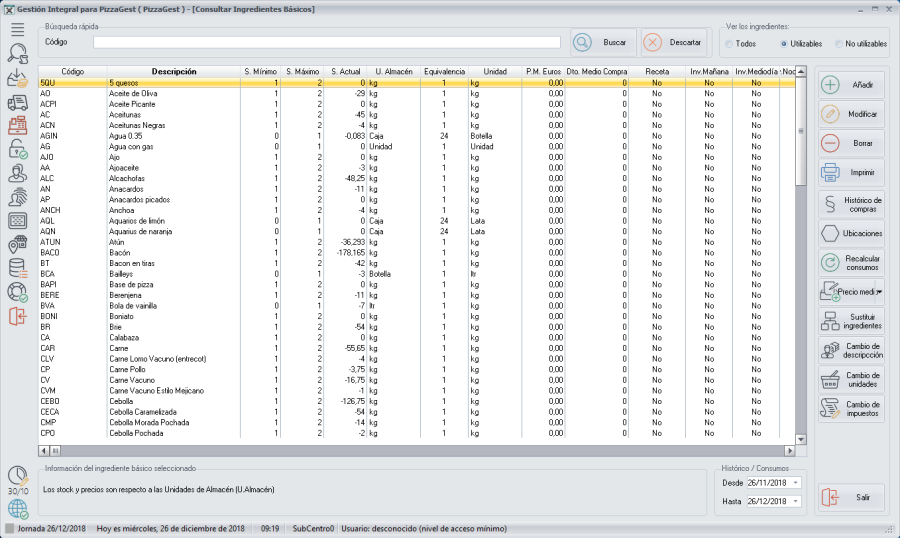
Task: Click the Código search input field
Action: click(327, 42)
